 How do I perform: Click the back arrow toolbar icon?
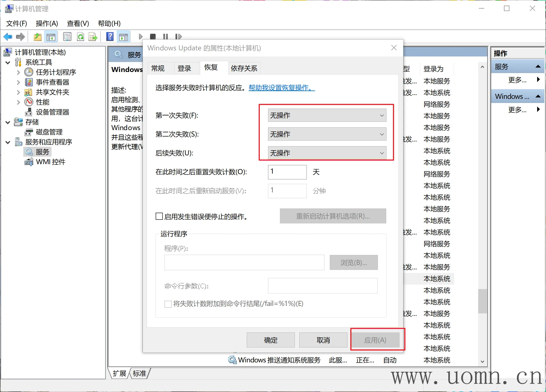(8, 37)
